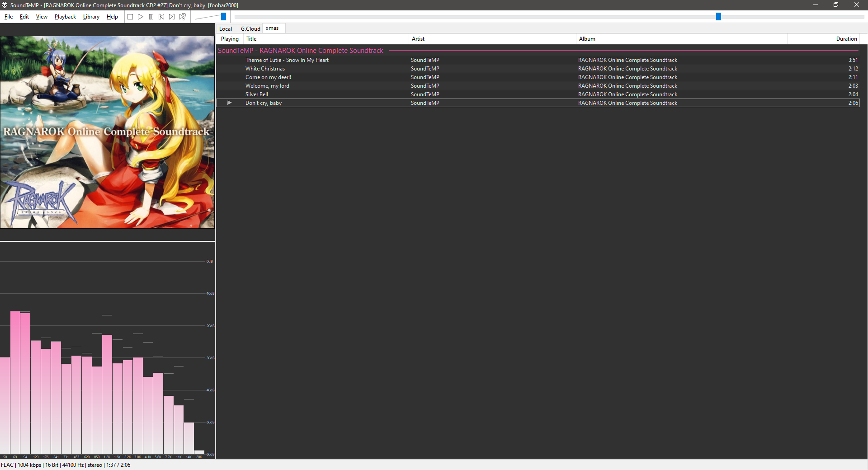Play a random track
The width and height of the screenshot is (868, 470).
[182, 17]
